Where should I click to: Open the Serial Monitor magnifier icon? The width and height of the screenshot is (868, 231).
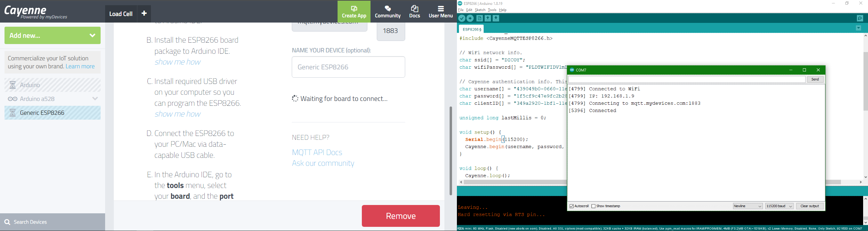pyautogui.click(x=860, y=18)
